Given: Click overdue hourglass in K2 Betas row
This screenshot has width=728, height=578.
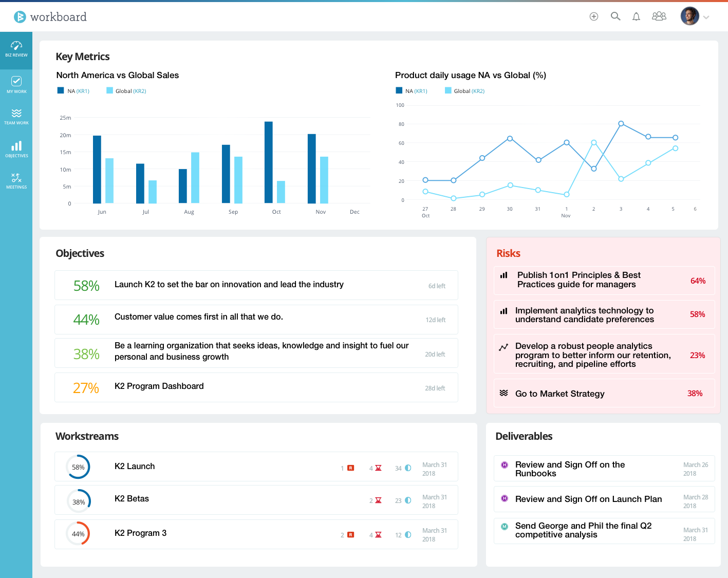Looking at the screenshot, I should coord(378,500).
